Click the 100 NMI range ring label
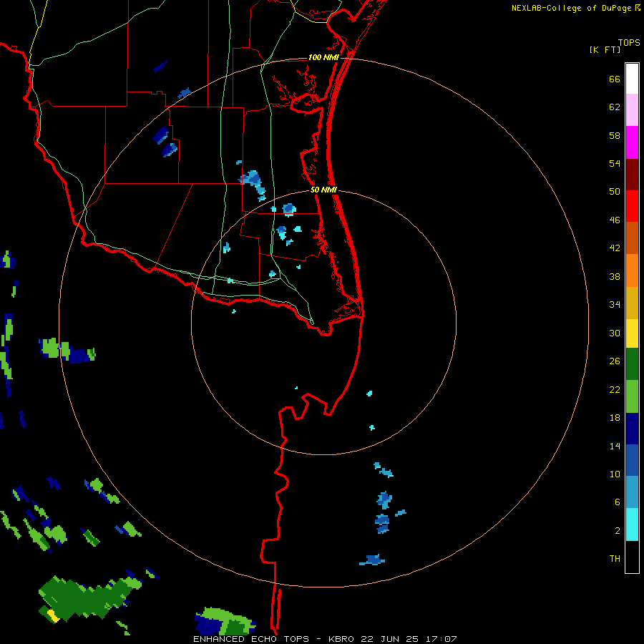Viewport: 644px width, 644px height. (x=323, y=57)
